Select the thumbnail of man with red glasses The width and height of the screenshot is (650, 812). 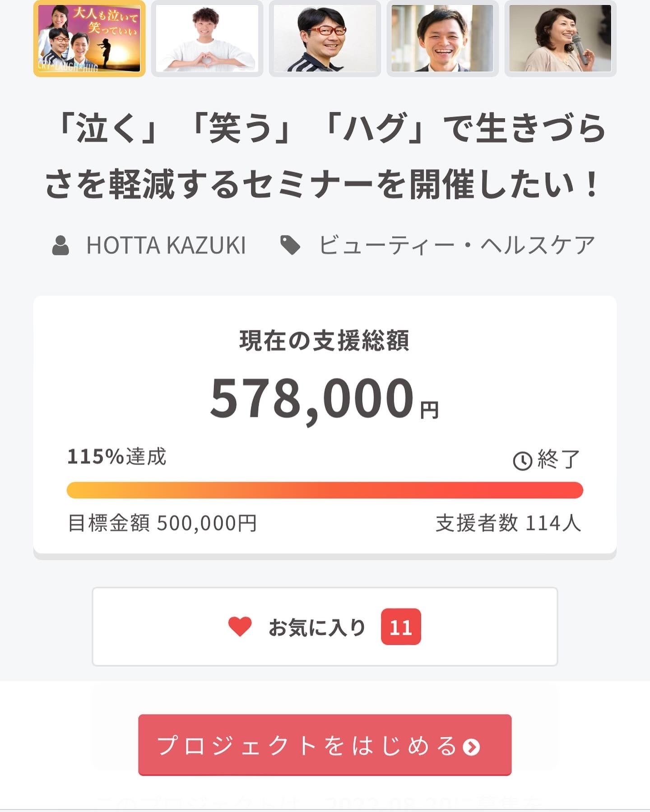pos(325,38)
